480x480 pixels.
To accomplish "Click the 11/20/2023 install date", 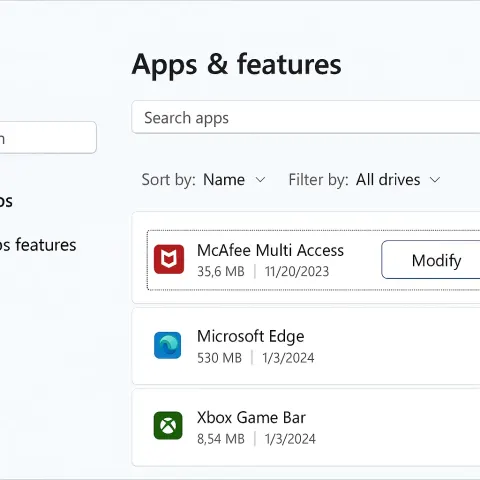I will click(297, 271).
